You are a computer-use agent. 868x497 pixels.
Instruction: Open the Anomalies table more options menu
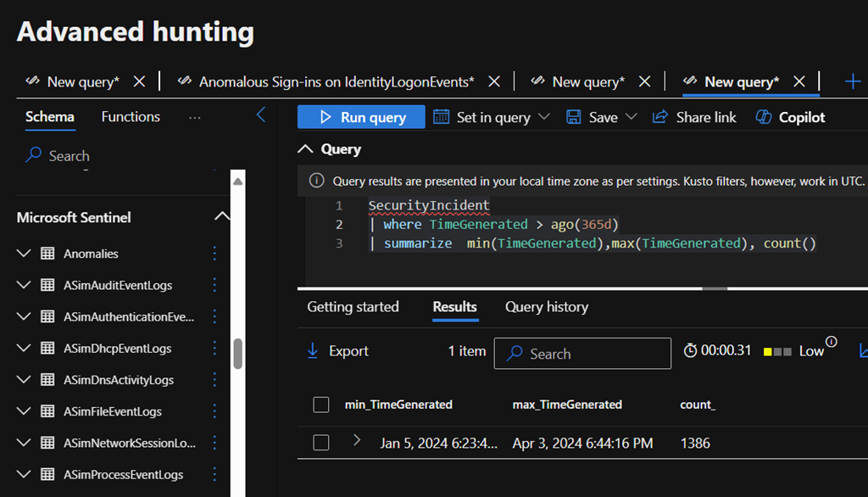(214, 254)
